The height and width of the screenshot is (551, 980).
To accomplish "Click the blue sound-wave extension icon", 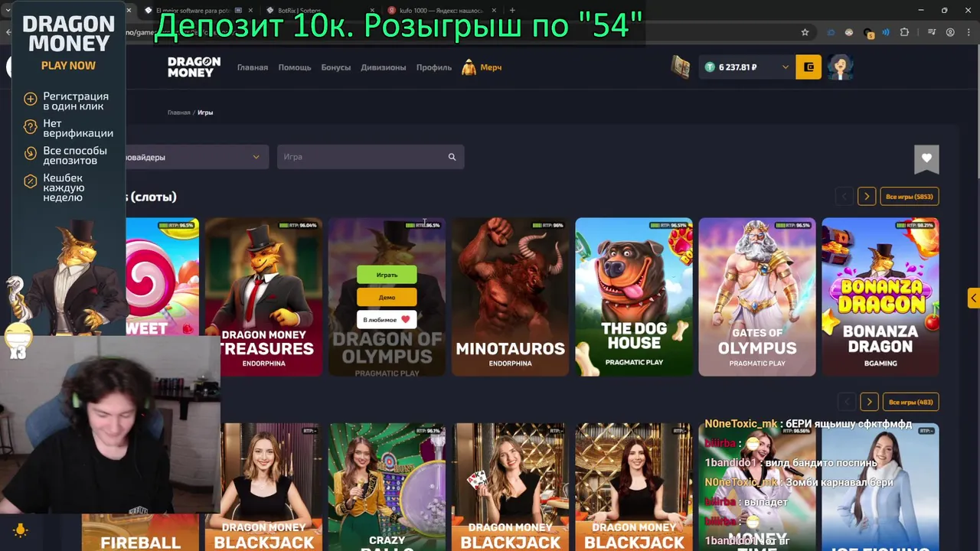I will point(886,32).
